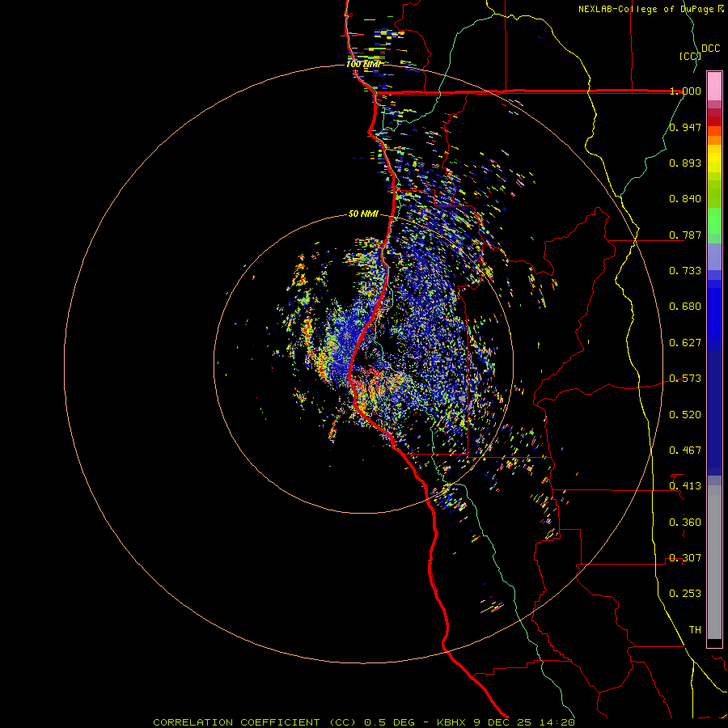
Task: Select the bright green band near 0.787
Action: click(x=714, y=225)
